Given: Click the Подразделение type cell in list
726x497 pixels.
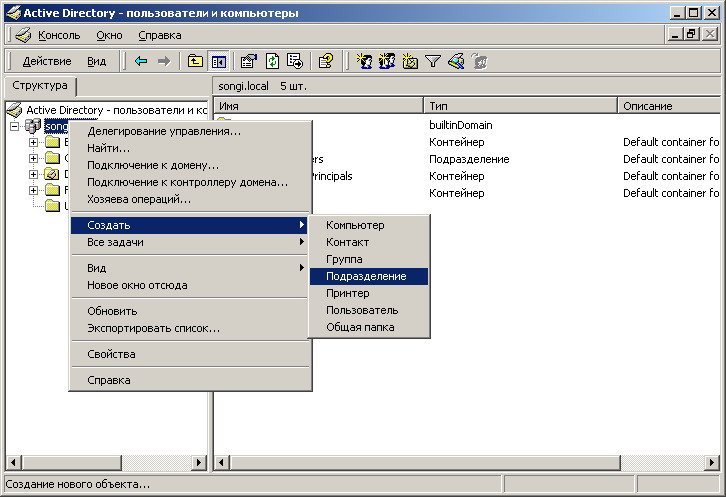Looking at the screenshot, I should pos(469,159).
